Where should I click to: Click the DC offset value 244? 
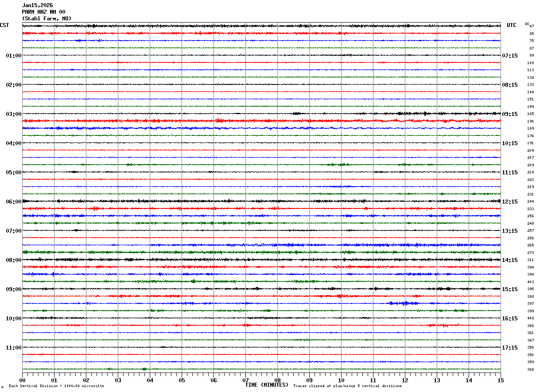pyautogui.click(x=531, y=202)
